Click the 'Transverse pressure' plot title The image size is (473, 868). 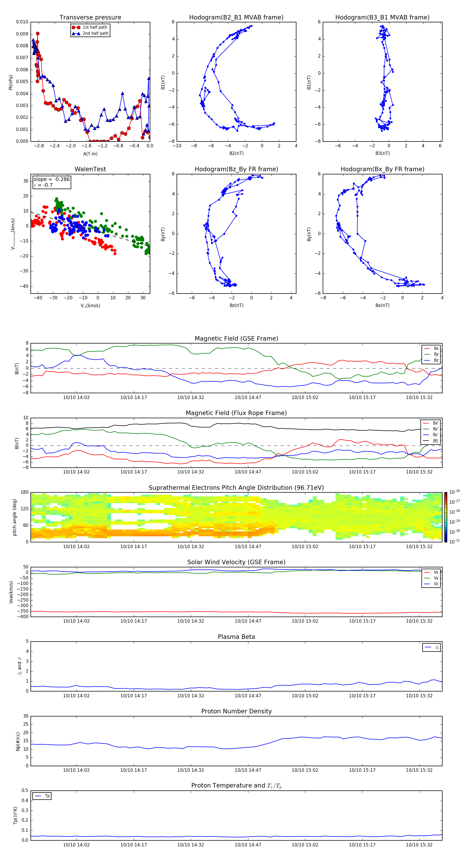[x=90, y=17]
